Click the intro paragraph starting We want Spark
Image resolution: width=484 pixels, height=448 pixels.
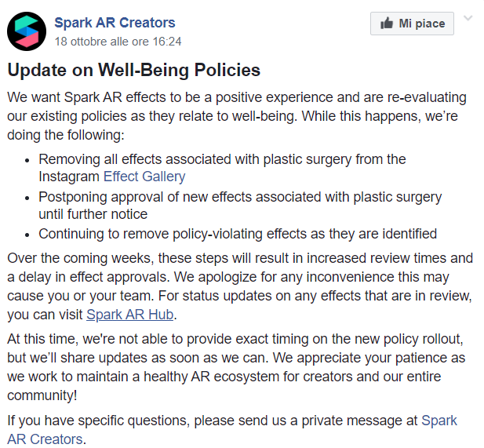237,116
